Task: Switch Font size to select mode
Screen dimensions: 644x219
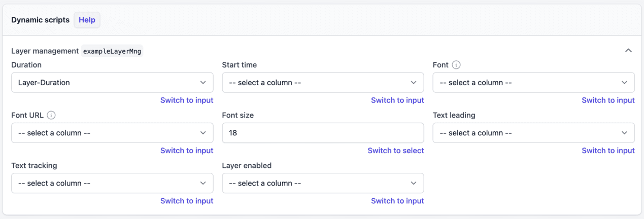Action: pos(396,151)
